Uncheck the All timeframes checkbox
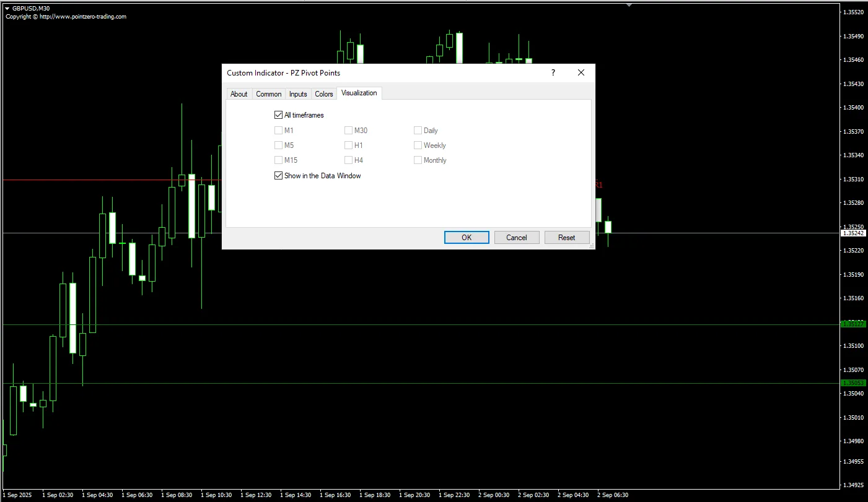The width and height of the screenshot is (868, 502). 278,115
